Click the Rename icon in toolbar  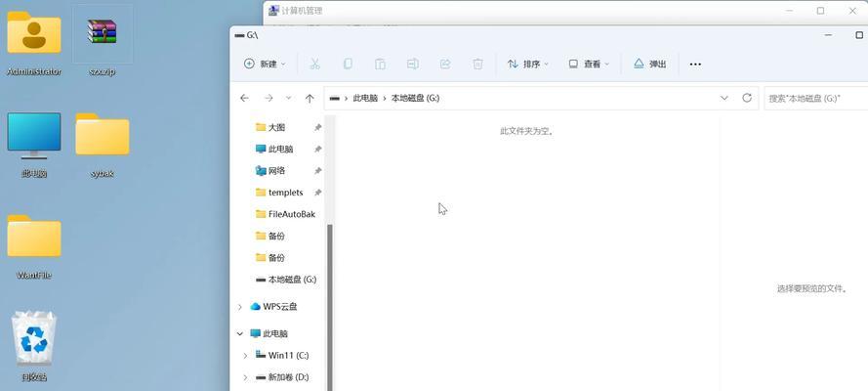(412, 65)
